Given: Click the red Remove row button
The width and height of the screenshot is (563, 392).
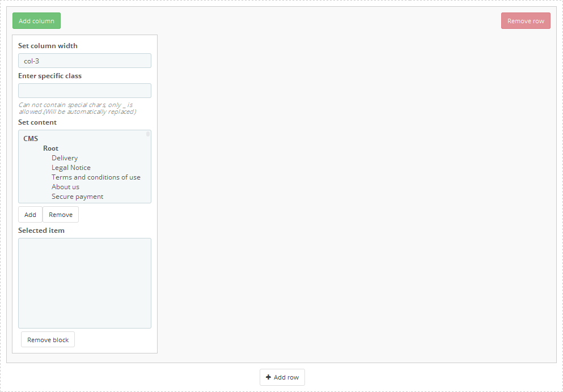Looking at the screenshot, I should pos(525,21).
